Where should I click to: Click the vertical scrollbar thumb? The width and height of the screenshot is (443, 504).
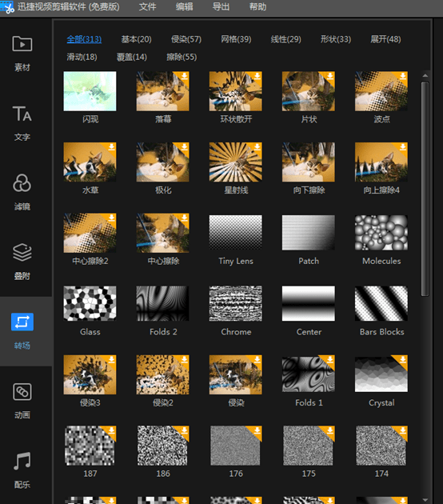click(x=425, y=189)
